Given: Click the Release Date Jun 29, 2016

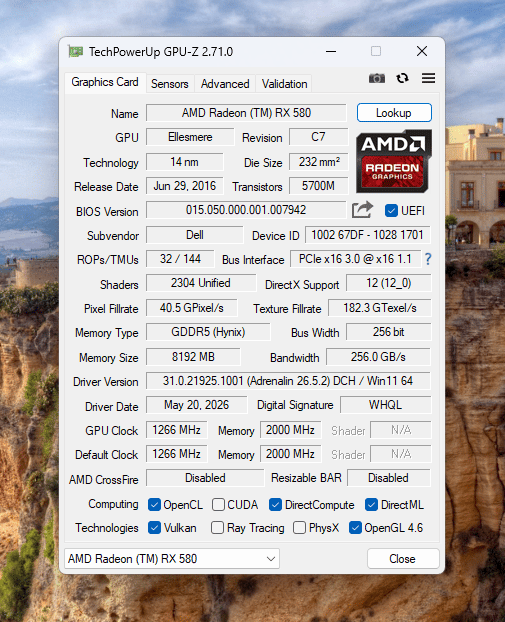Looking at the screenshot, I should (184, 186).
